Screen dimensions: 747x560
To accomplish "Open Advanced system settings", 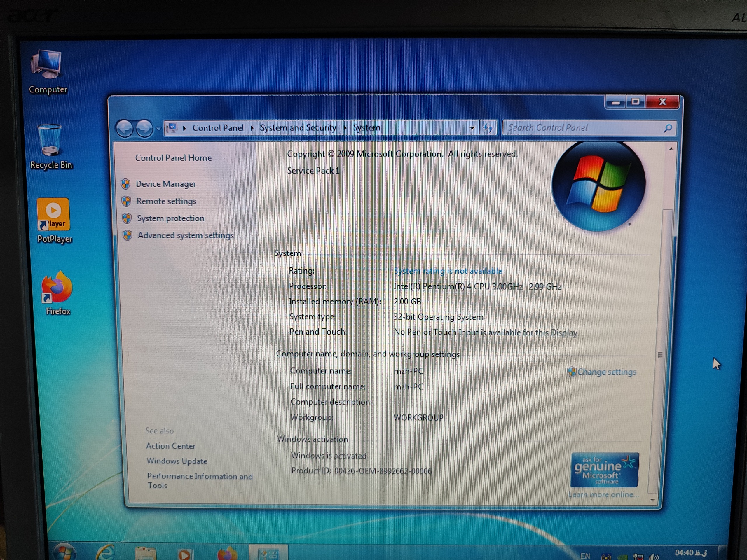I will (185, 235).
